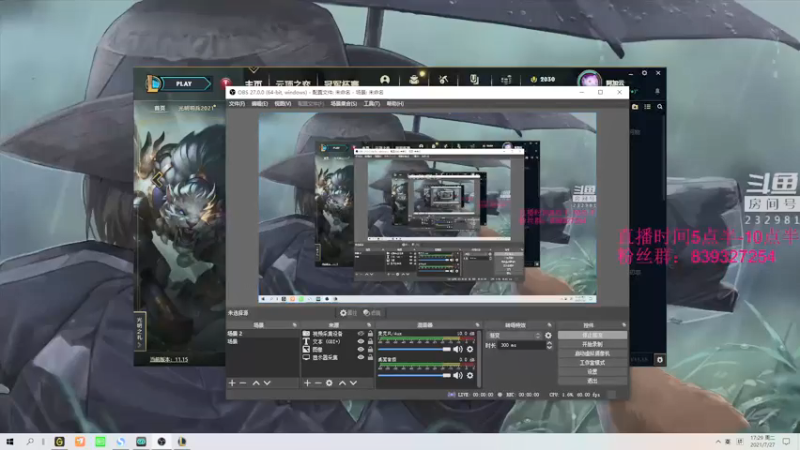Screen dimensions: 800x450
Task: Open the 场景集合(S) menu in OBS
Action: pyautogui.click(x=343, y=104)
